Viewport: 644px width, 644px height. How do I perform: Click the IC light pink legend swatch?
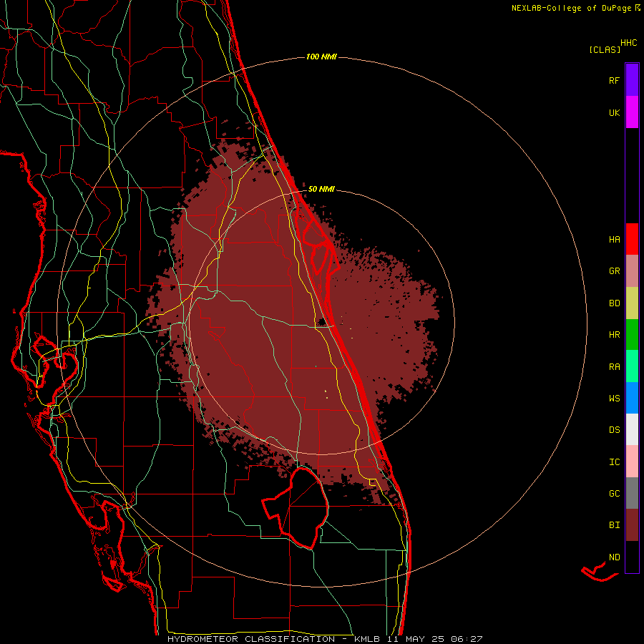click(632, 462)
